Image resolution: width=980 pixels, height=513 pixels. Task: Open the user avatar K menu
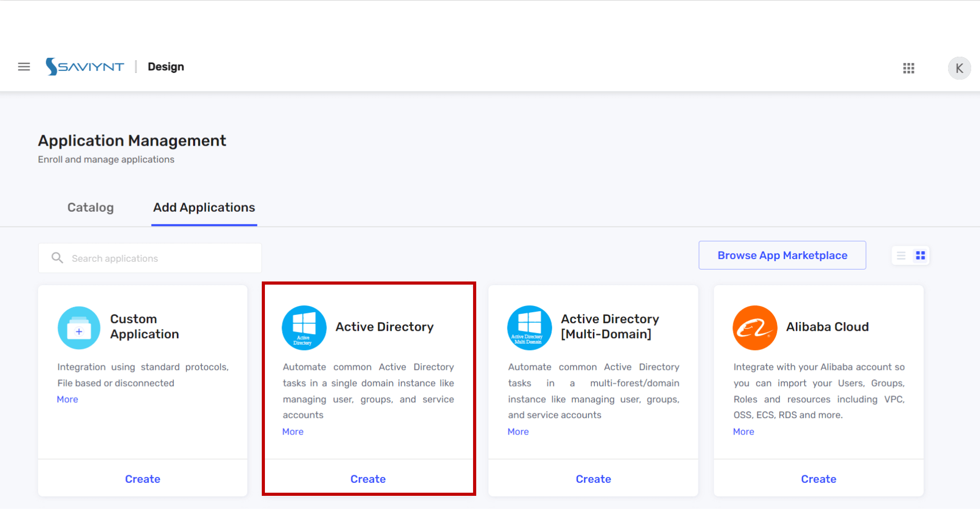(x=959, y=68)
